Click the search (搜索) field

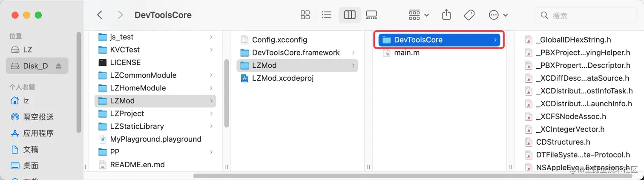(588, 15)
